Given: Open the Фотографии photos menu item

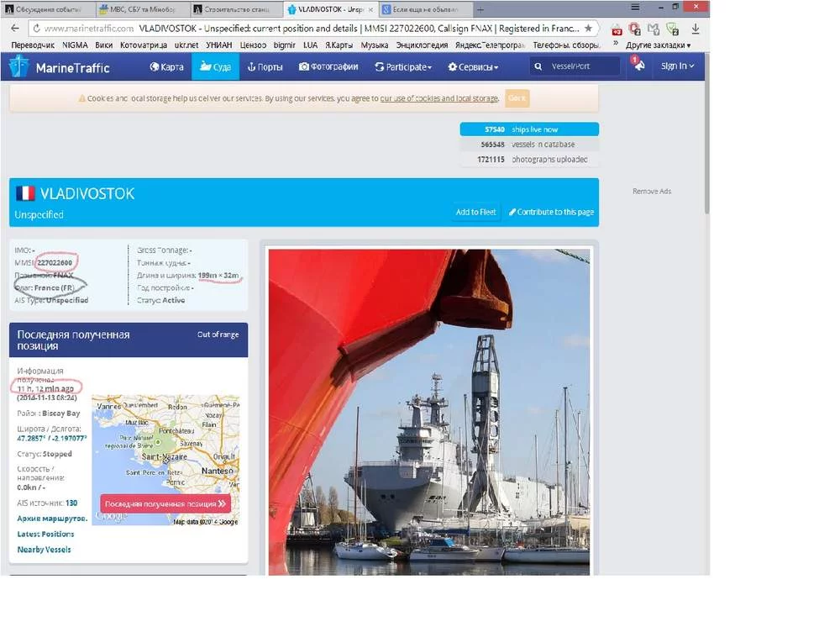Looking at the screenshot, I should [328, 67].
